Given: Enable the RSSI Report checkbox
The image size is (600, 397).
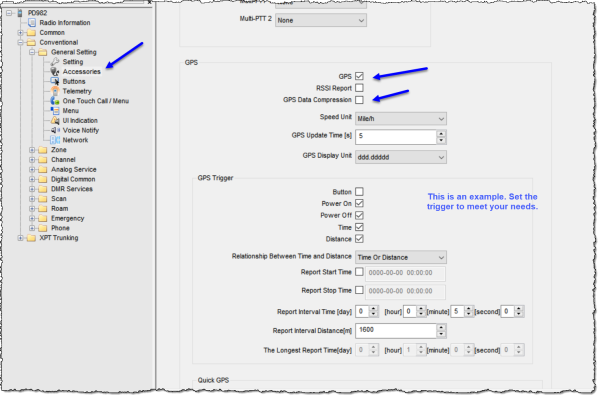Looking at the screenshot, I should pyautogui.click(x=359, y=88).
